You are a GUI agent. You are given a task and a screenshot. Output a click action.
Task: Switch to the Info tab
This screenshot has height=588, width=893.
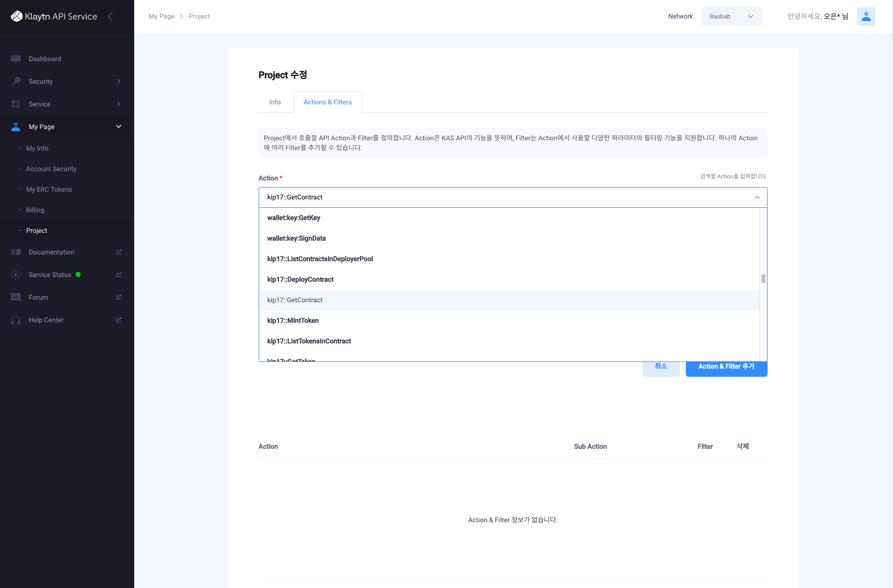tap(275, 102)
